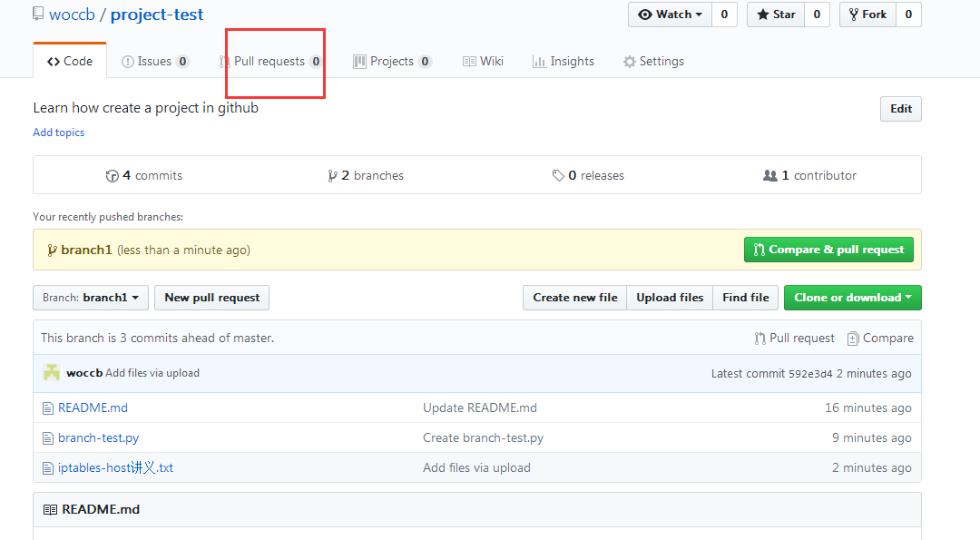This screenshot has width=980, height=540.
Task: Click the Projects board icon
Action: (x=359, y=62)
